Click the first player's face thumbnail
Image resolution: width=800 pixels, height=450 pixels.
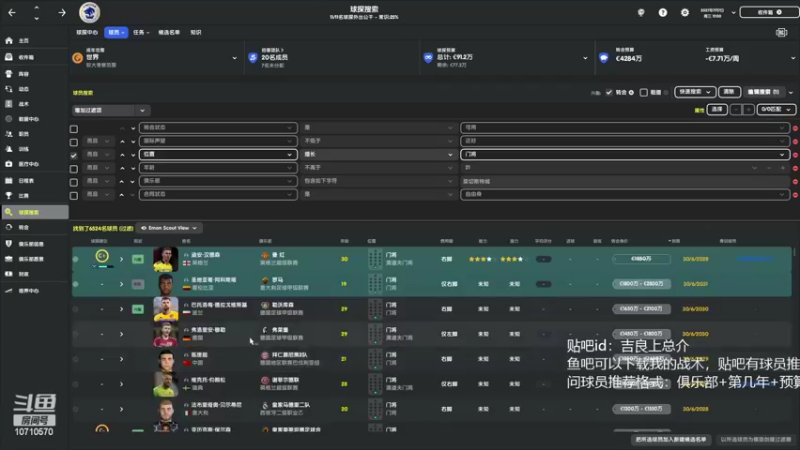165,259
